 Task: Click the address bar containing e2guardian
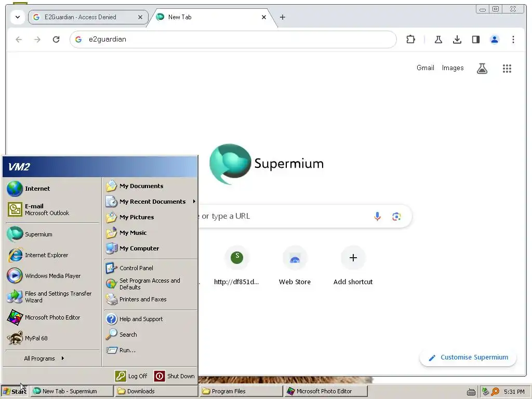point(233,39)
